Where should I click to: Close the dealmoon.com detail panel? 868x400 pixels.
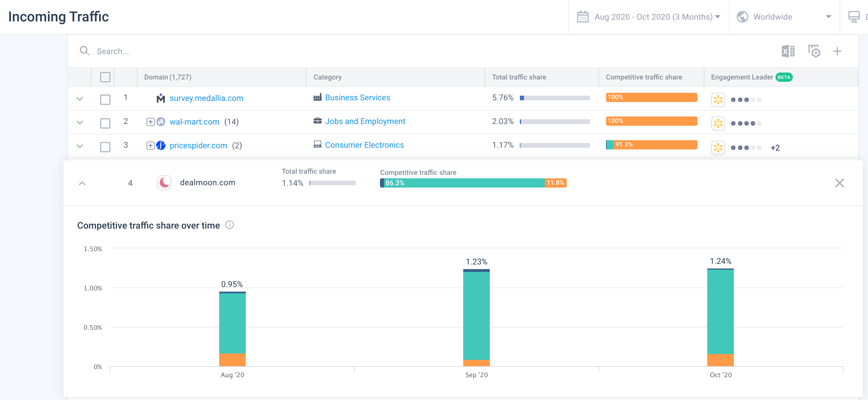[x=839, y=183]
